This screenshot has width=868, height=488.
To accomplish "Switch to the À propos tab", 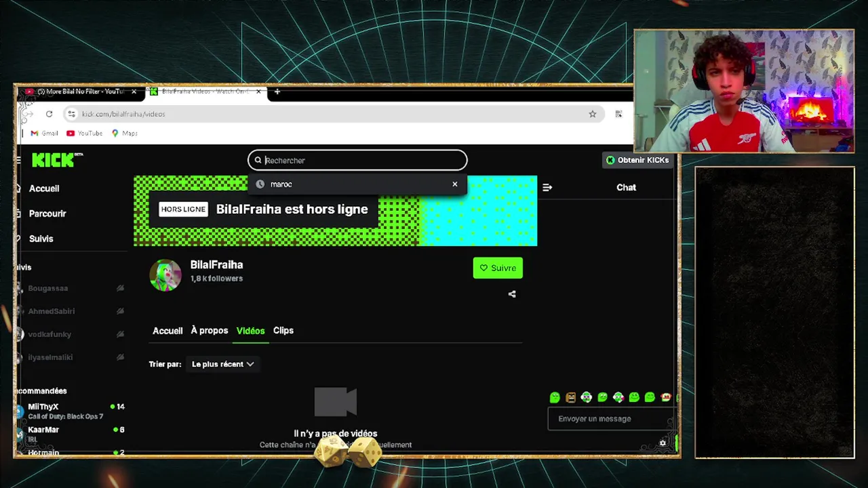I will [210, 331].
